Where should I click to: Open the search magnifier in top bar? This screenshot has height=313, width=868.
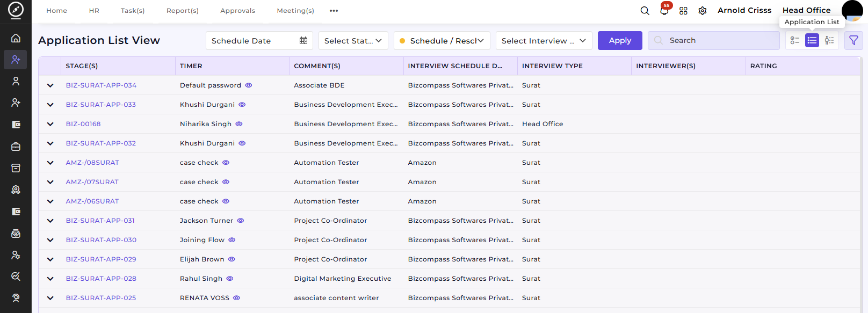645,11
